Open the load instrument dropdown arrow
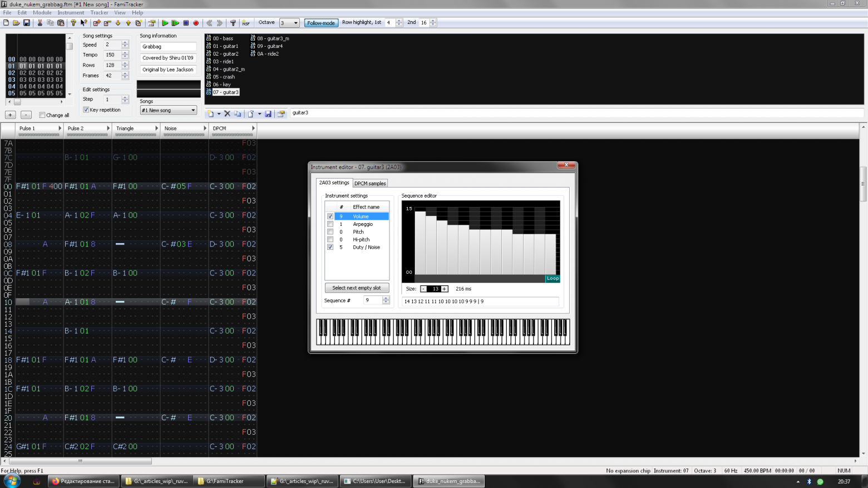The image size is (868, 488). 260,113
